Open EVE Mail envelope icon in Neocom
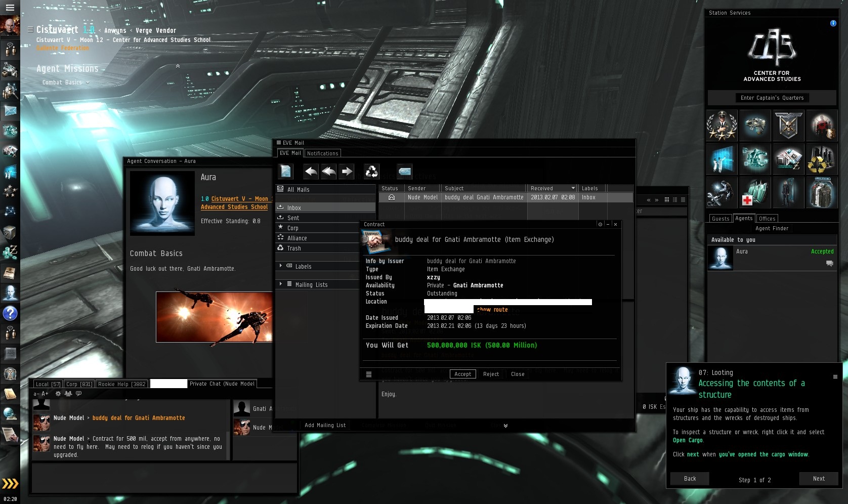Screen dimensions: 848x504 point(10,110)
